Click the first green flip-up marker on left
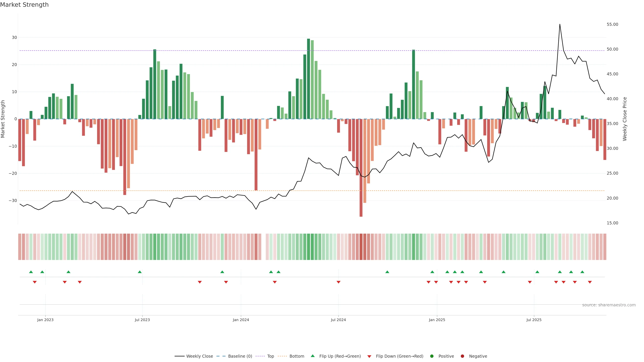The image size is (644, 362). pos(31,272)
